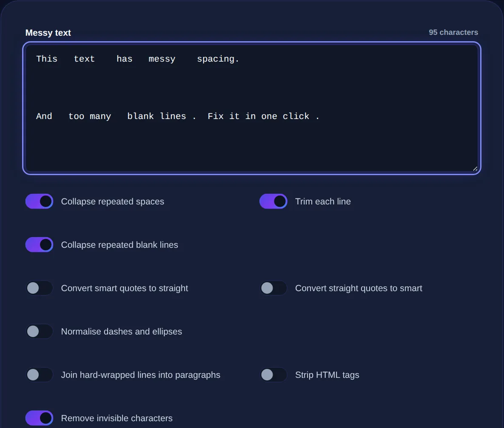Click the Trim each line label
The height and width of the screenshot is (428, 504).
[323, 201]
